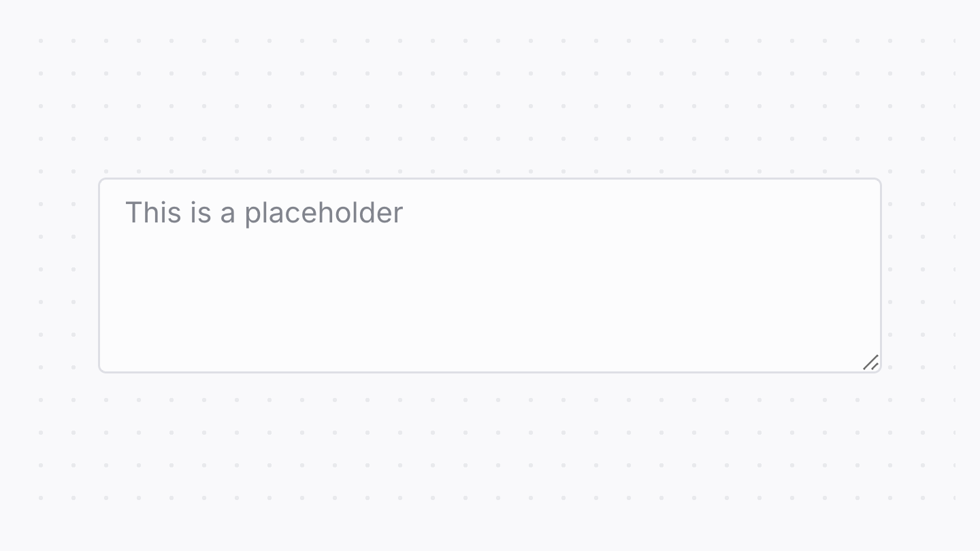Click the letter "a" in placeholder text

(228, 214)
